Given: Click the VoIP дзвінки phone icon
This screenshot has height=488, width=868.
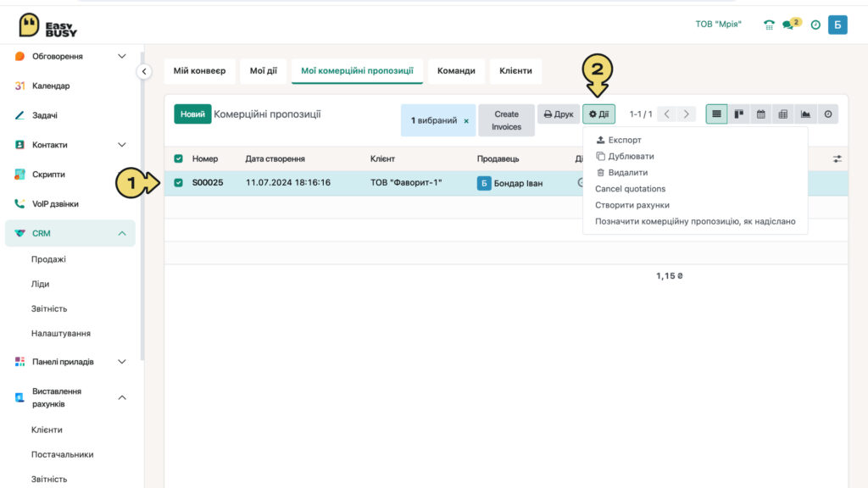Looking at the screenshot, I should tap(19, 203).
